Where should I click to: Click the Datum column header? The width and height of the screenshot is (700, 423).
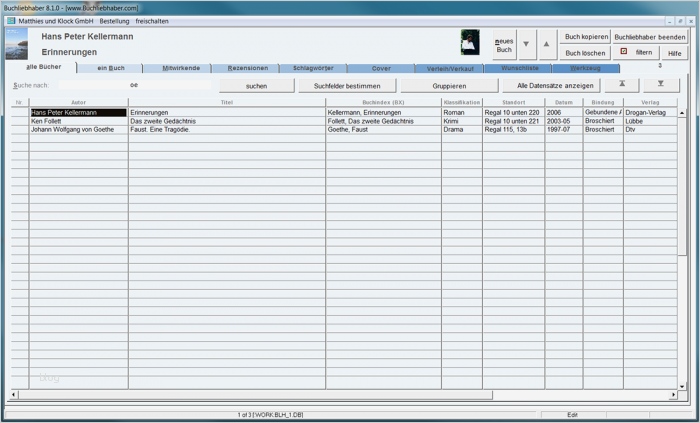564,102
